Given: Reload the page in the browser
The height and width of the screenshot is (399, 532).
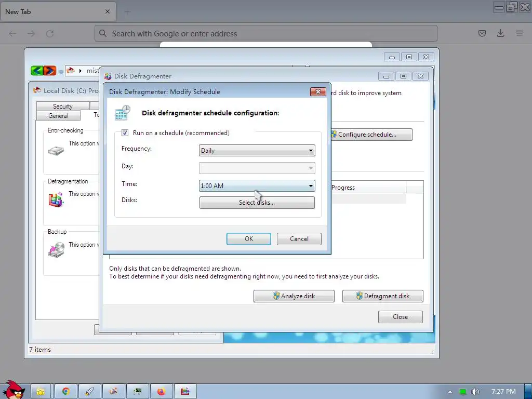Looking at the screenshot, I should point(50,33).
